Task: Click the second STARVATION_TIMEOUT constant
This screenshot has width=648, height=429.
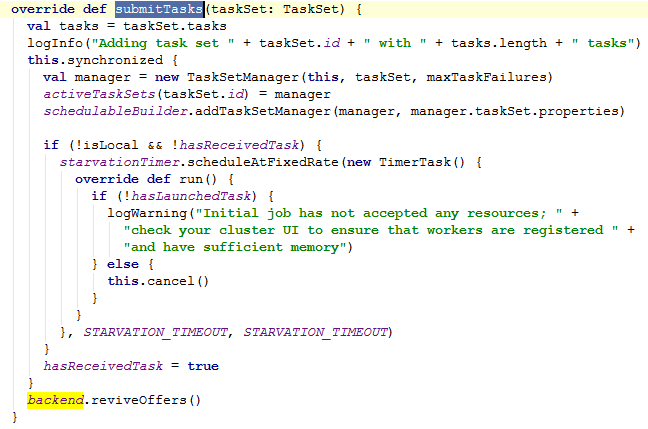Action: point(315,332)
